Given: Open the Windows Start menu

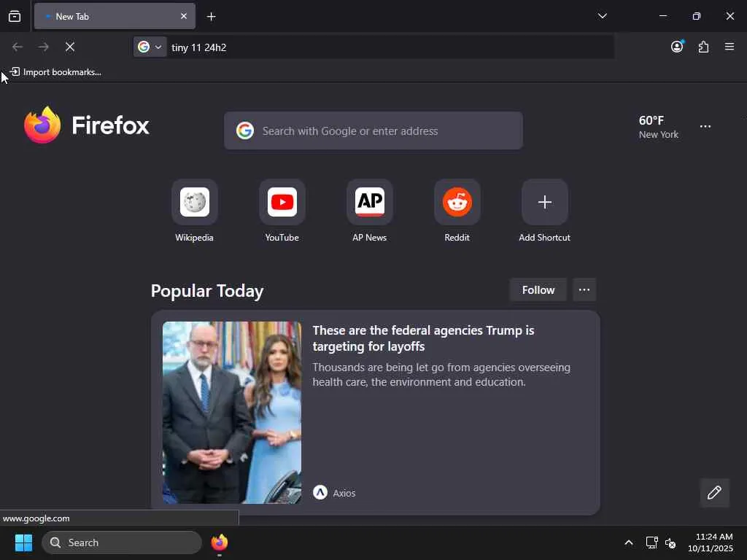Looking at the screenshot, I should pos(23,542).
